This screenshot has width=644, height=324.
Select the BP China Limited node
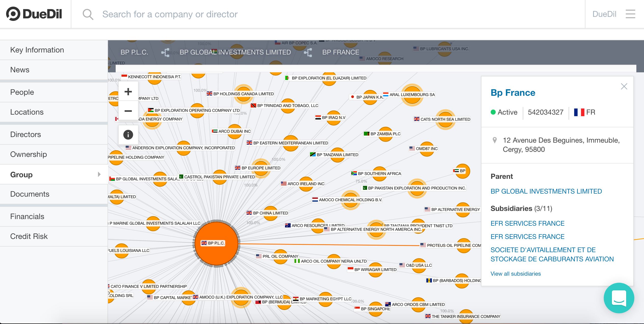[270, 213]
